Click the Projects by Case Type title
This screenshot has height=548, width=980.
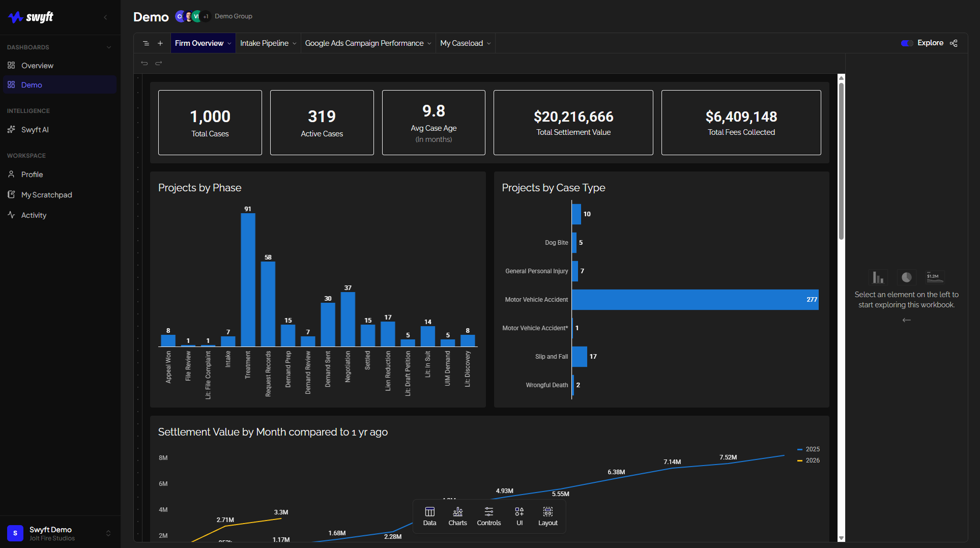[x=554, y=188]
